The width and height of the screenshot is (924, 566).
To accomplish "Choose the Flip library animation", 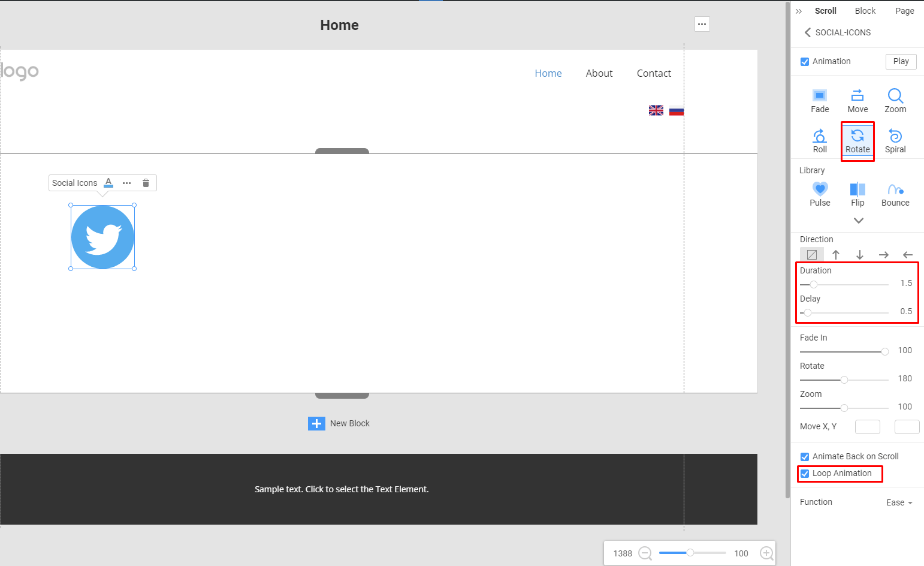I will (x=857, y=194).
